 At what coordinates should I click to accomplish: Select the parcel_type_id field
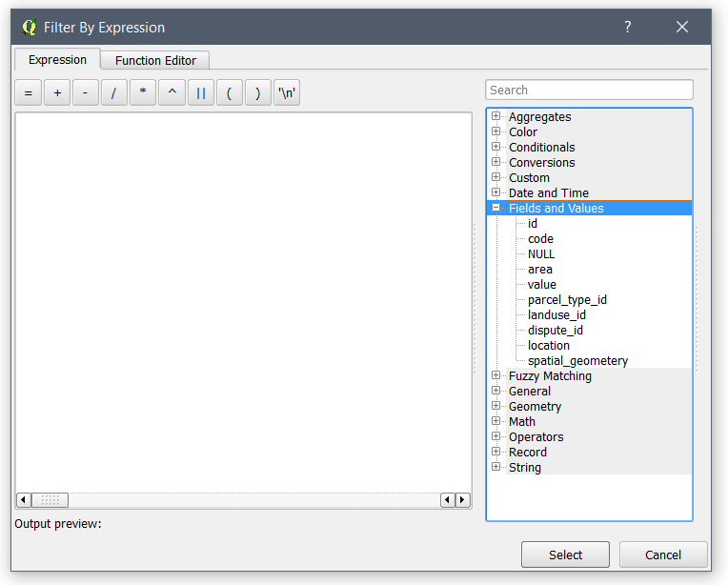click(567, 300)
